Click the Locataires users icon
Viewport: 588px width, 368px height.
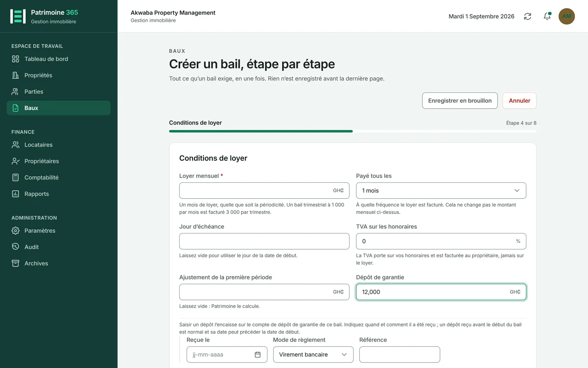pos(16,145)
